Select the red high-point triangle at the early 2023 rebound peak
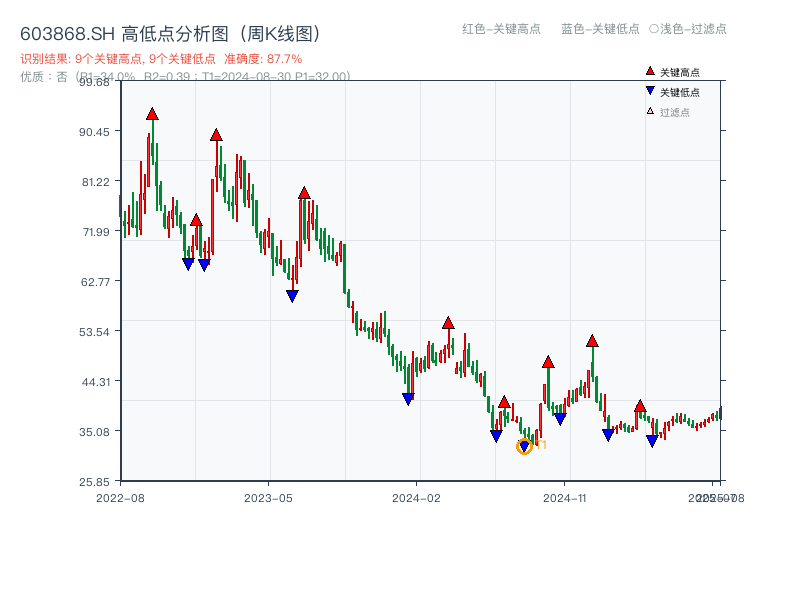800x600 pixels. [x=217, y=135]
